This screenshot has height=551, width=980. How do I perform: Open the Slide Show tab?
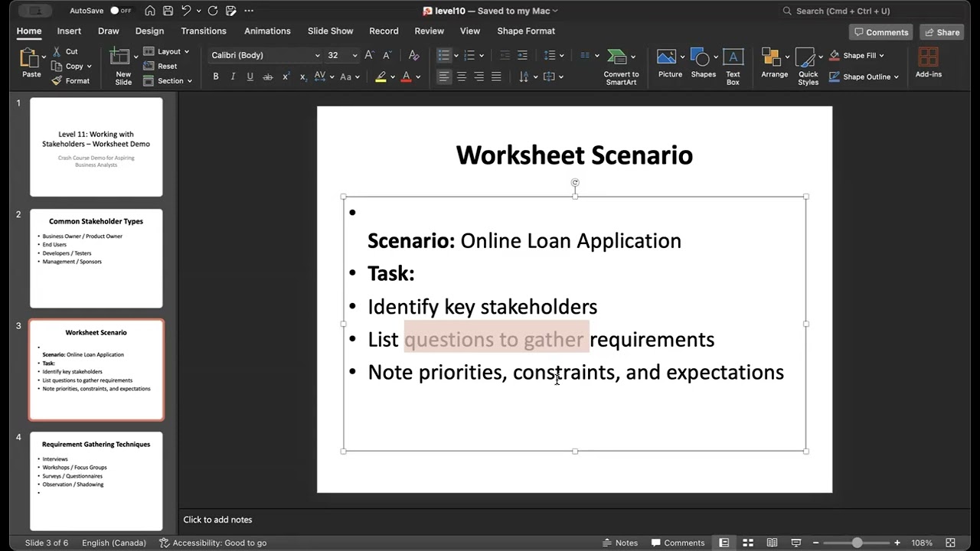[330, 31]
